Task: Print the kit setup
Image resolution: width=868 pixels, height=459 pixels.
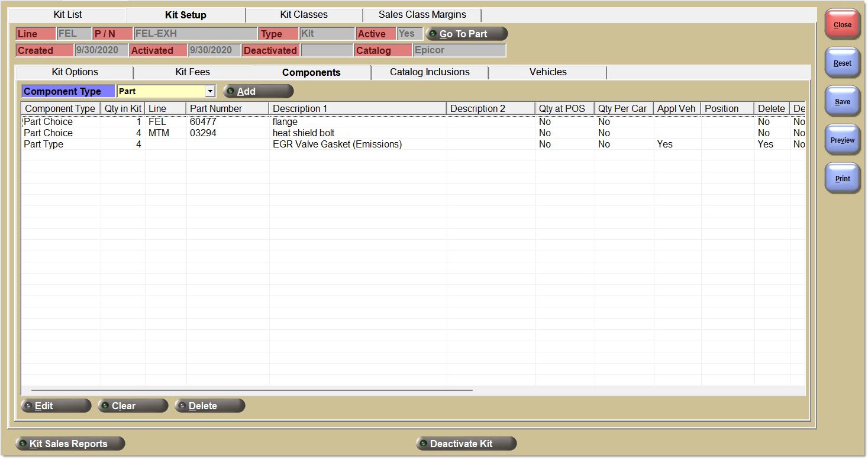Action: 842,178
